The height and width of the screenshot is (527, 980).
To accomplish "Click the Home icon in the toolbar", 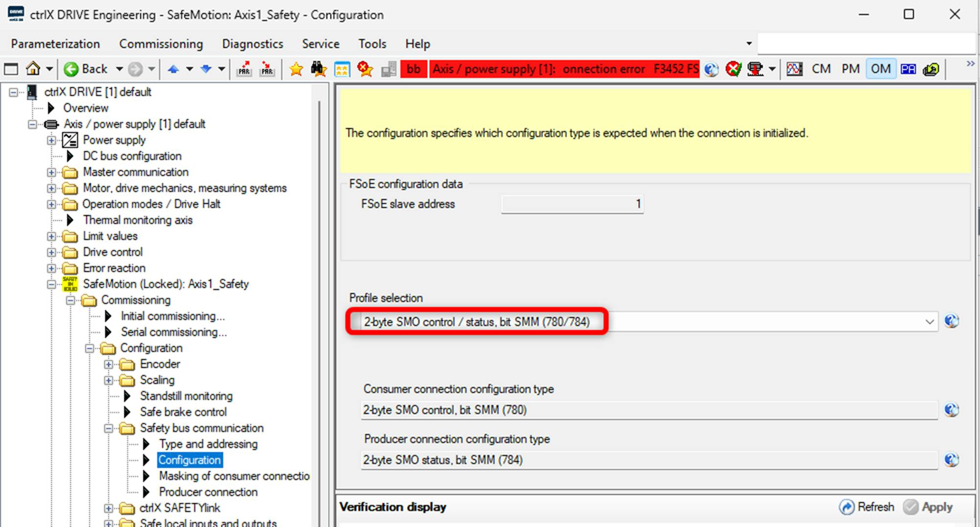I will tap(33, 69).
